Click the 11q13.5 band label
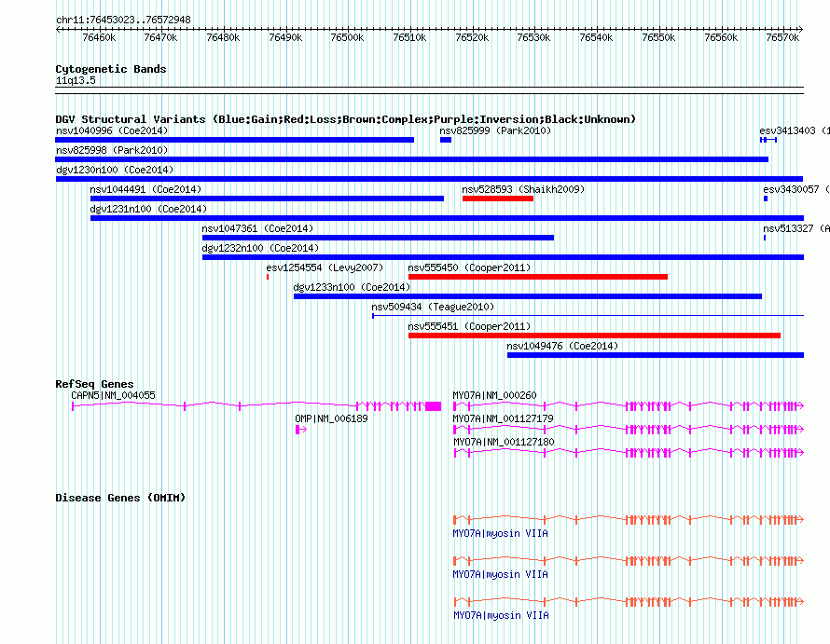This screenshot has width=830, height=644. click(x=76, y=80)
